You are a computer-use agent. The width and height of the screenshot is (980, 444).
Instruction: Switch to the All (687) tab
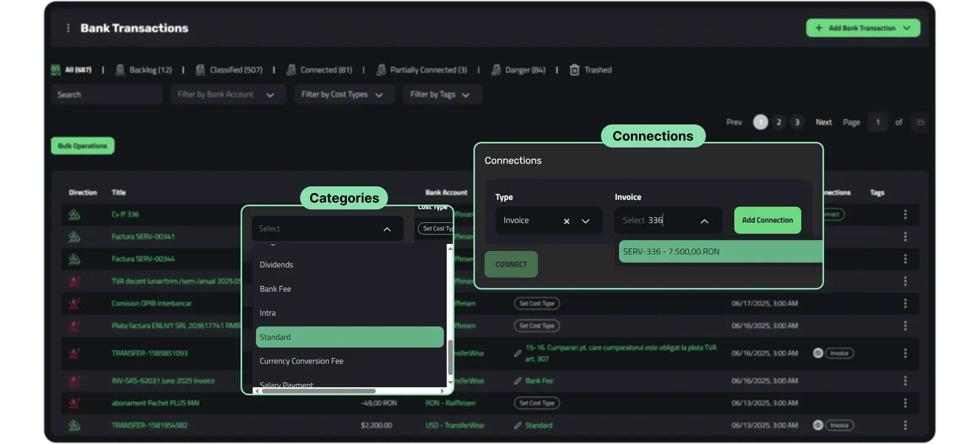click(72, 70)
